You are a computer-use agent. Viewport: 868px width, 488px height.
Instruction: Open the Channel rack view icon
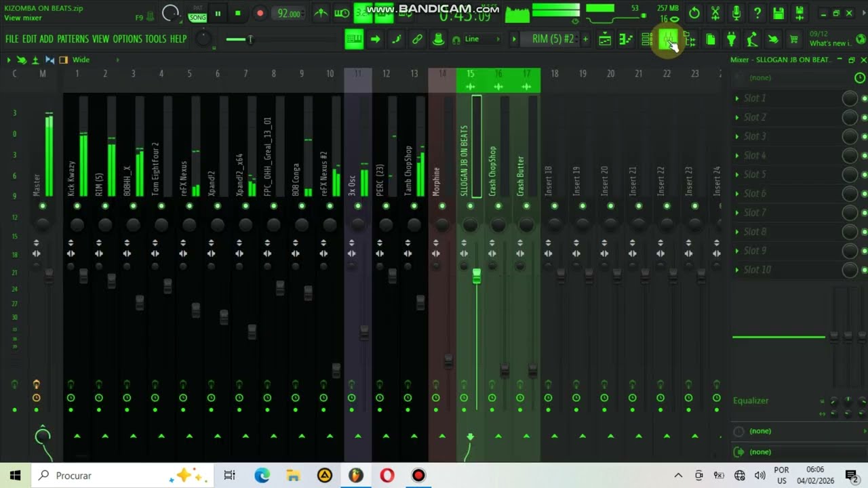(x=647, y=40)
